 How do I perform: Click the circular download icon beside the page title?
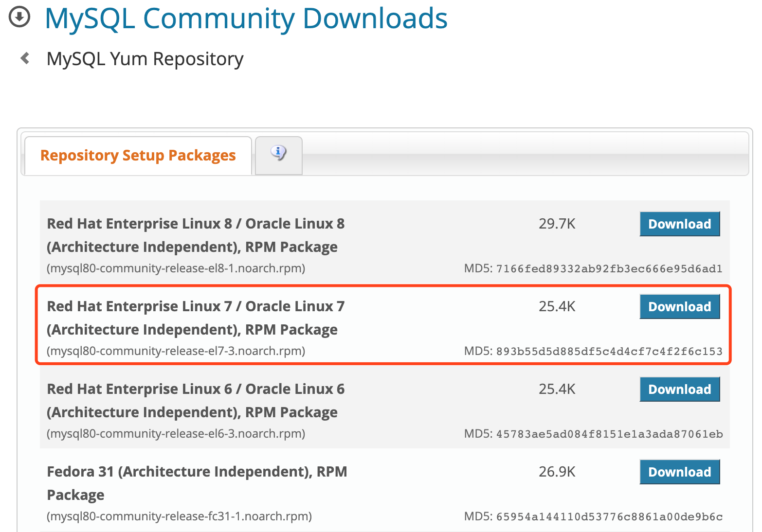point(19,18)
